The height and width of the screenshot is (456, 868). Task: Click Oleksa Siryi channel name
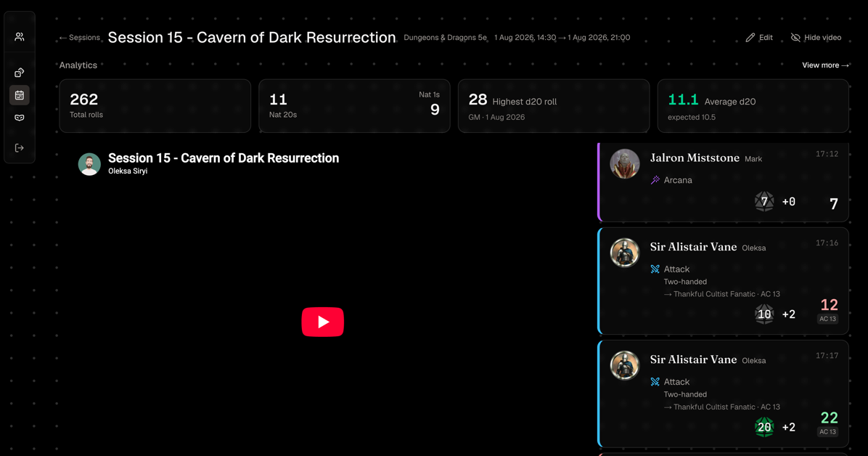click(128, 171)
